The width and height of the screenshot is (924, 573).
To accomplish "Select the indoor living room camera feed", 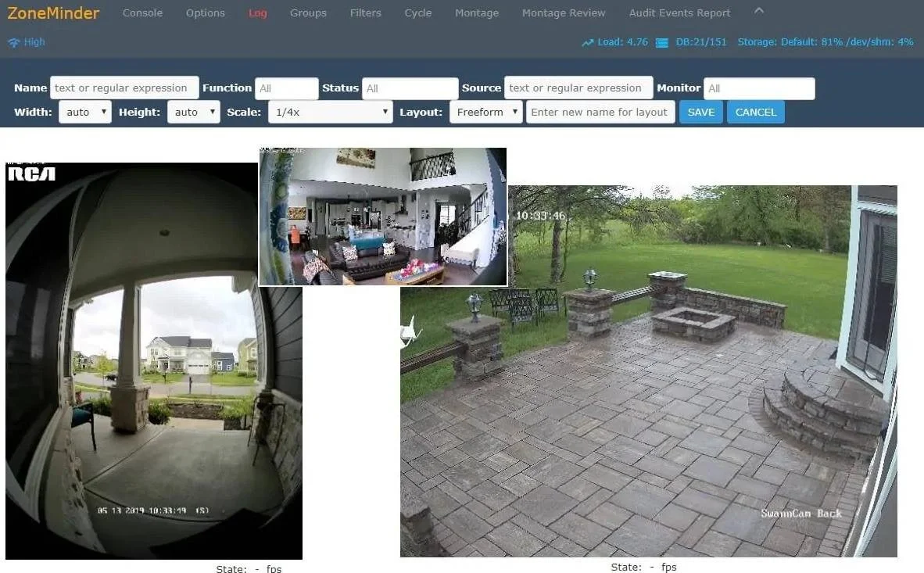I will [383, 217].
